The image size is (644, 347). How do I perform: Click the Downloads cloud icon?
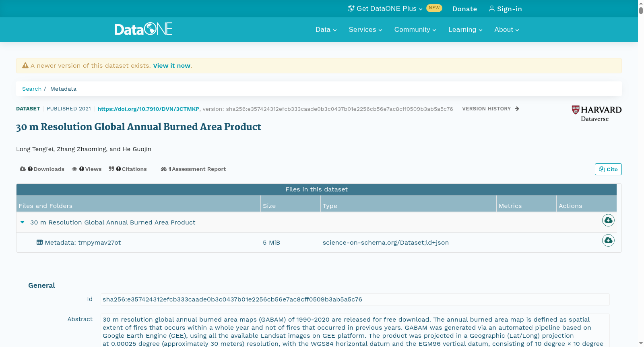(23, 169)
